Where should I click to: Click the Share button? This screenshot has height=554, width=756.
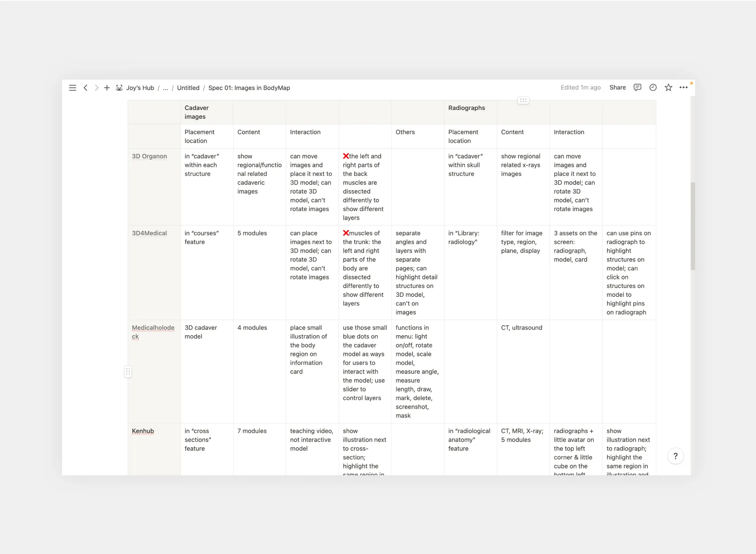[617, 87]
